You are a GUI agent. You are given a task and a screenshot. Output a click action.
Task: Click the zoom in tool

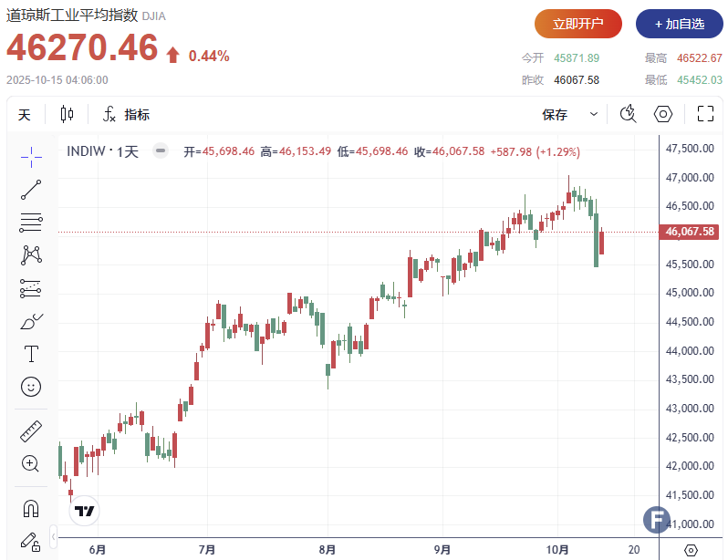tap(31, 463)
